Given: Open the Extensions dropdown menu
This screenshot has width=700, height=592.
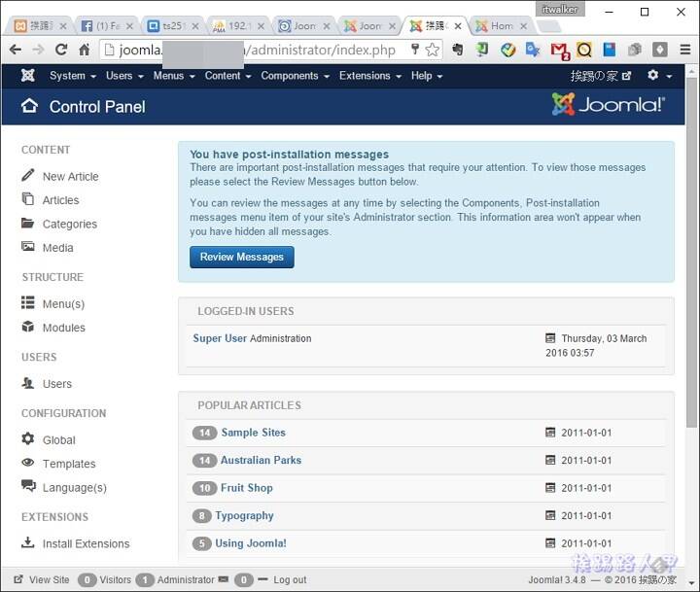Looking at the screenshot, I should (x=370, y=76).
